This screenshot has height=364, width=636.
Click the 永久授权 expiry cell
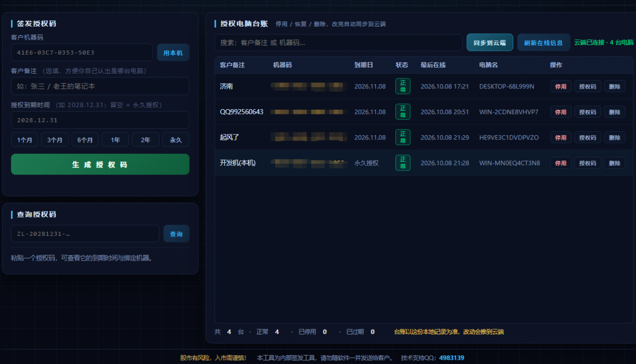(x=367, y=163)
